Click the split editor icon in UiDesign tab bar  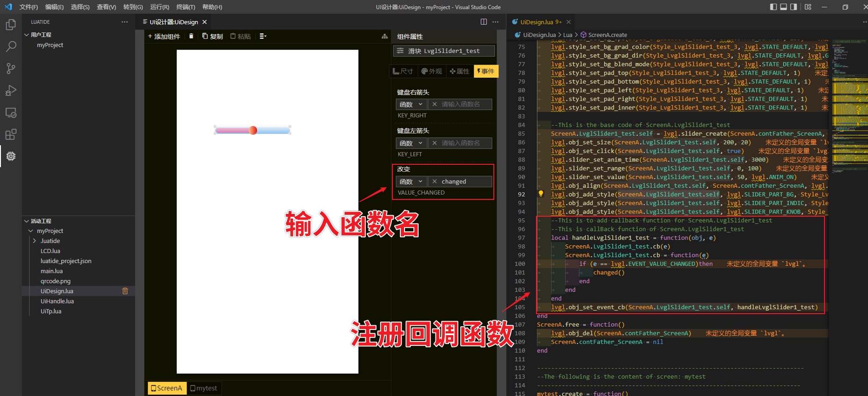click(x=484, y=22)
